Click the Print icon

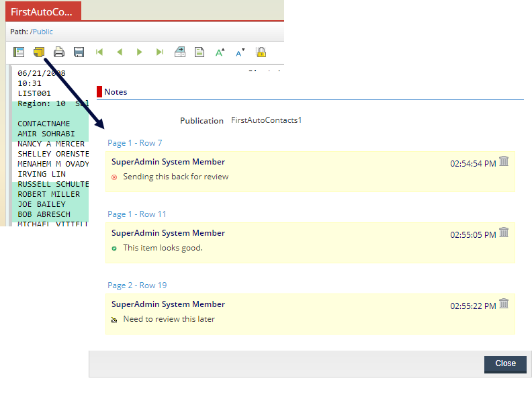(x=59, y=52)
